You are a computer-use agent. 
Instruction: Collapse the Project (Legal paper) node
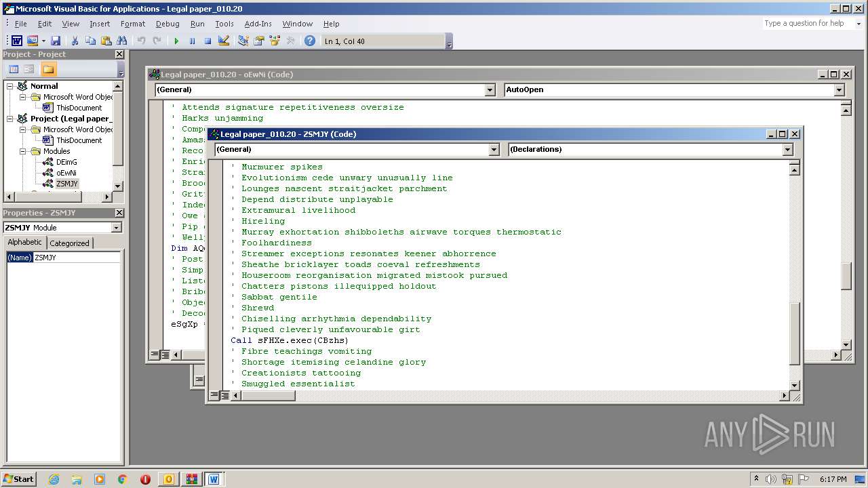[x=10, y=119]
